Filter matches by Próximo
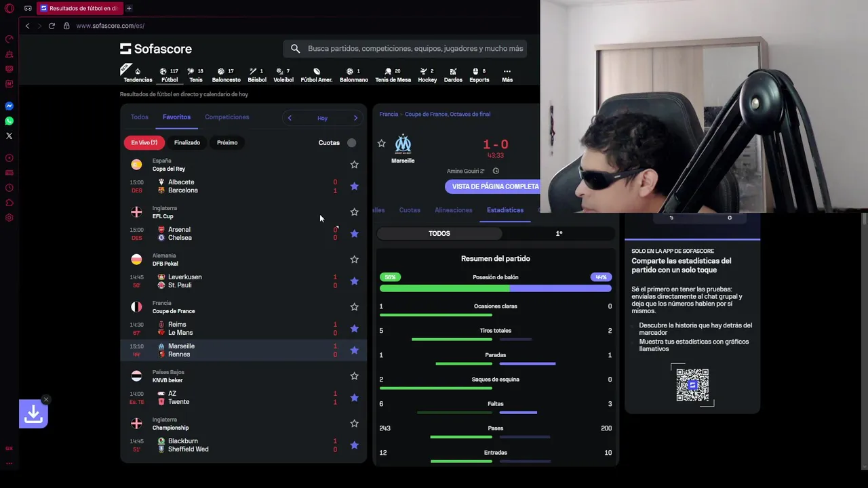Viewport: 868px width, 488px height. (227, 142)
